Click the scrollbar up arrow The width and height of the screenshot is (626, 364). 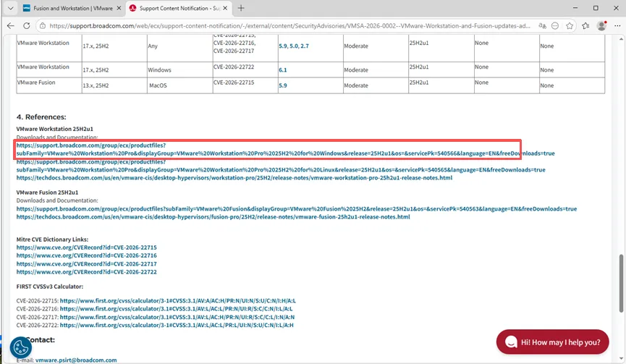[x=621, y=38]
